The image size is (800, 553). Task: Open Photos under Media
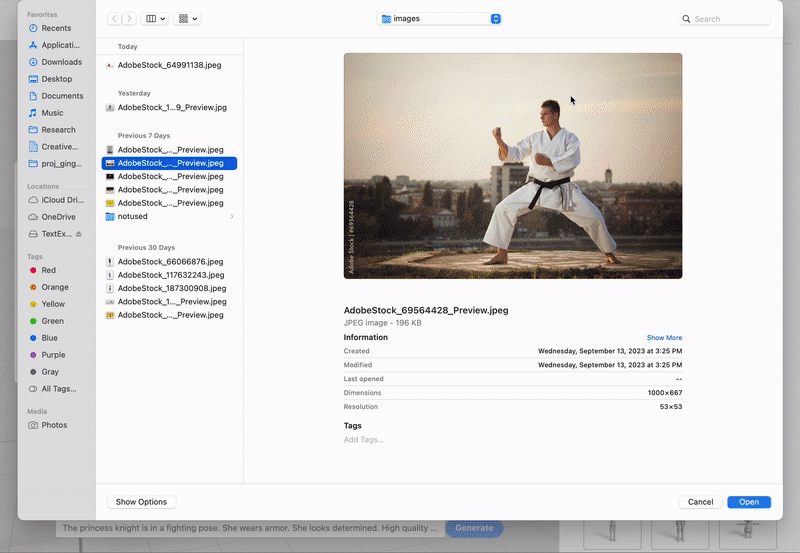pos(54,425)
